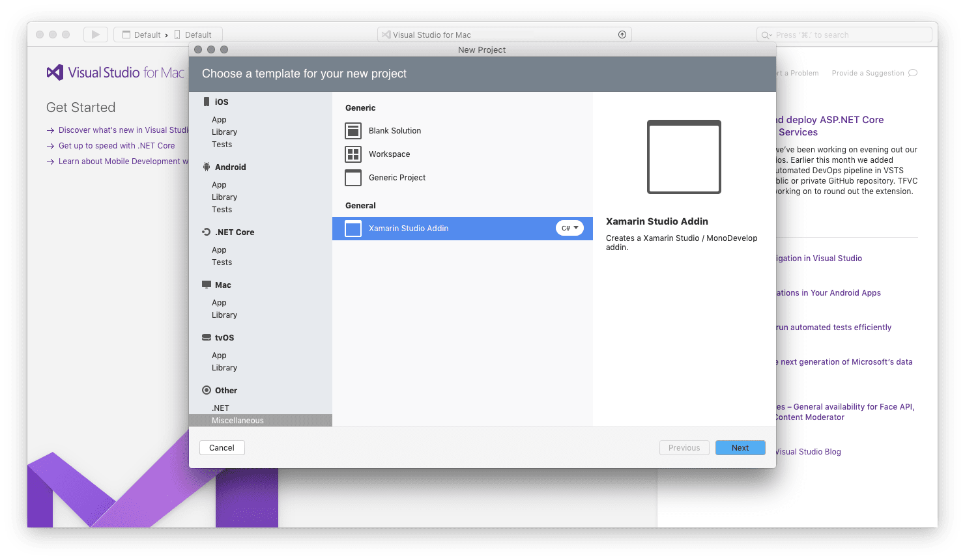Click the Workspace template grid icon
This screenshot has height=560, width=965.
[x=353, y=154]
